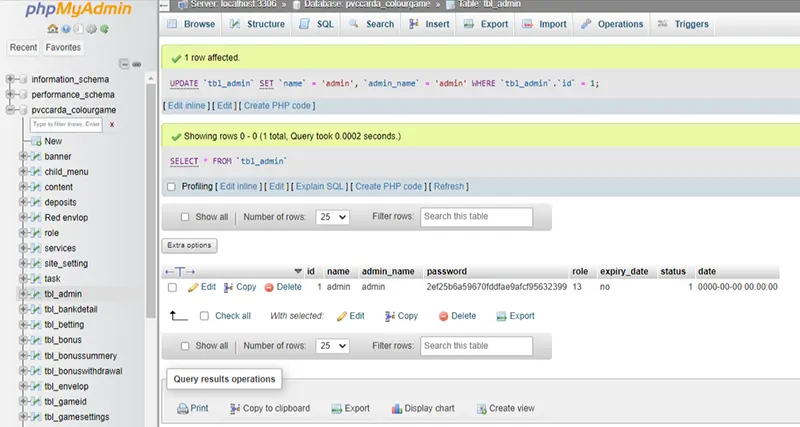Collapse pvccarda_colourgame database node

pos(10,110)
